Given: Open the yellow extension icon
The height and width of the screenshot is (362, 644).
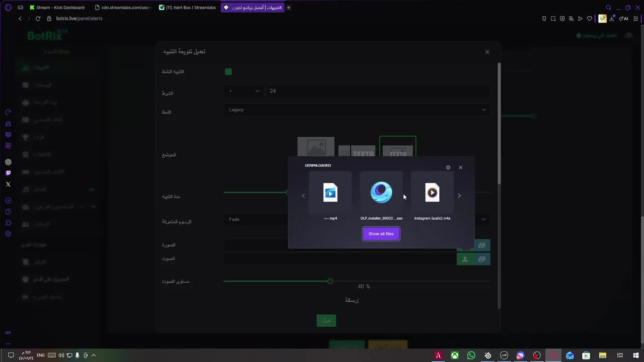Looking at the screenshot, I should (602, 19).
